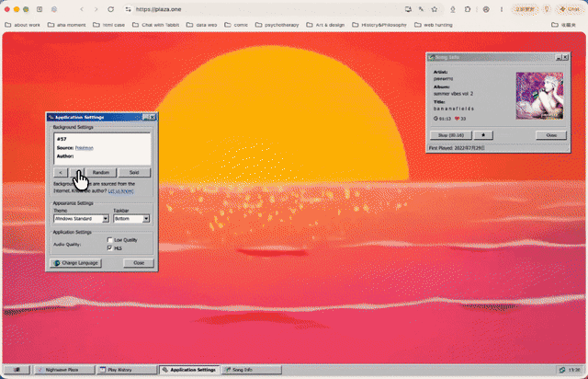The image size is (588, 379).
Task: Click the browser downloads icon
Action: 453,9
